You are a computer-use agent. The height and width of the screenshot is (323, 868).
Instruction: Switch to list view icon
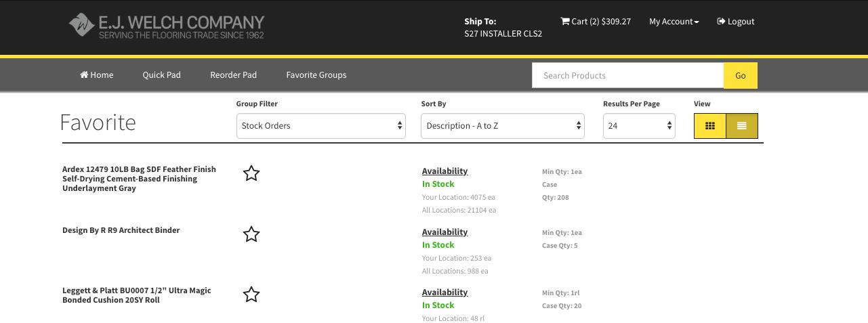742,126
